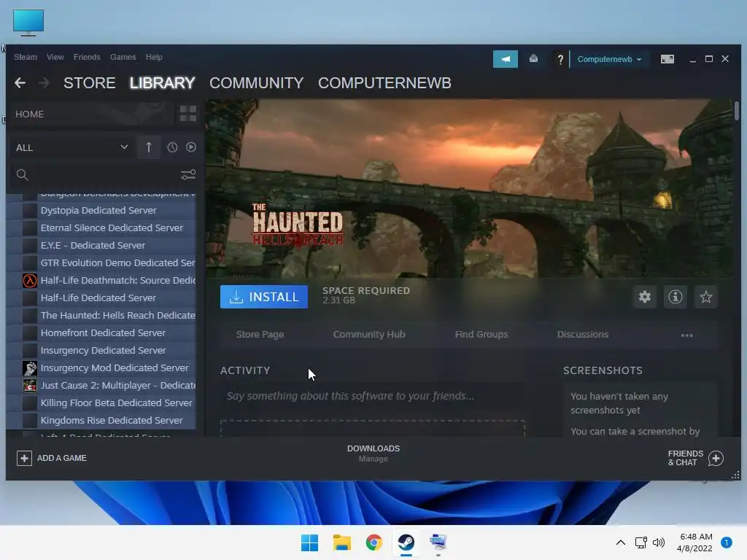This screenshot has width=747, height=560.
Task: Add game to favorites star icon
Action: (x=705, y=297)
